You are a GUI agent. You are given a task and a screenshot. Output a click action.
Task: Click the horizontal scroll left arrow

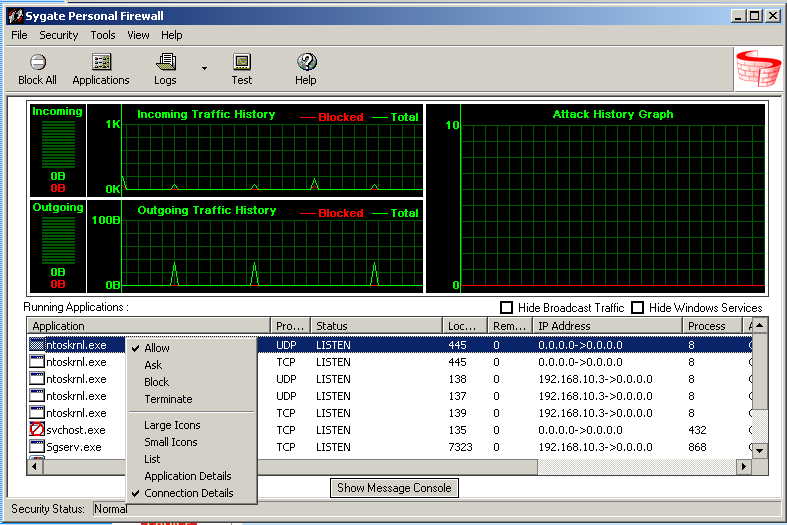click(x=35, y=467)
